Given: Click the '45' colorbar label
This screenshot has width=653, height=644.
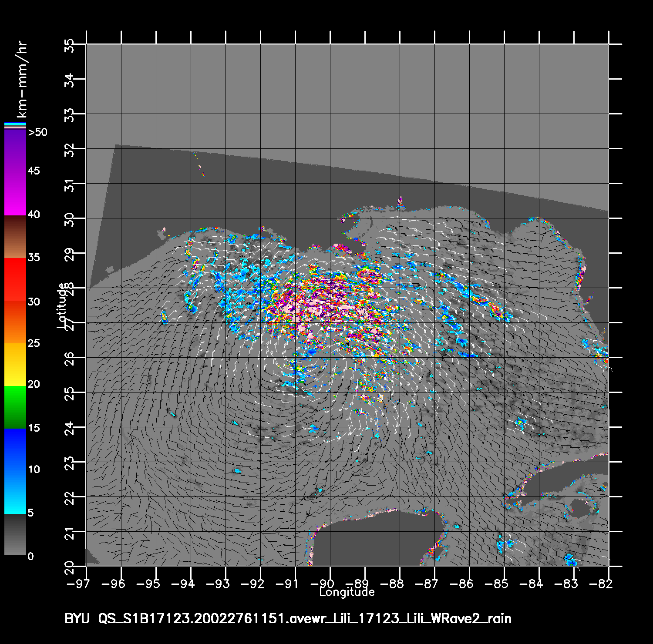Looking at the screenshot, I should (34, 171).
